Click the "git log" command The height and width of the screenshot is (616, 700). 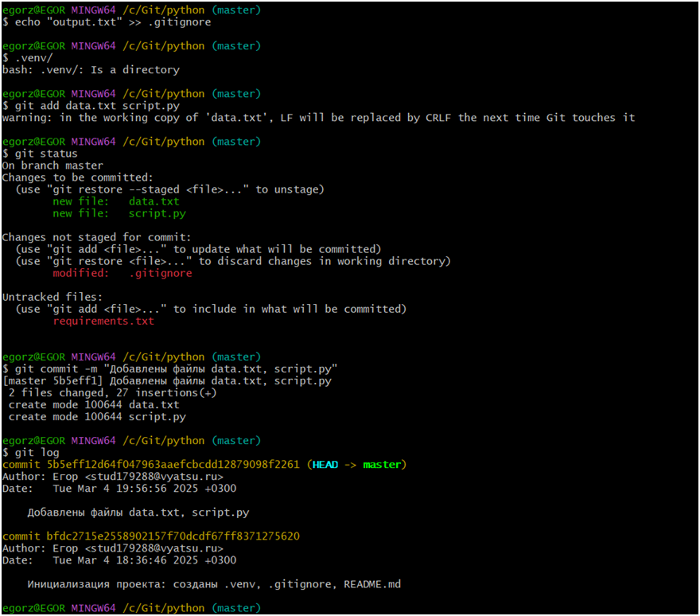click(x=37, y=453)
